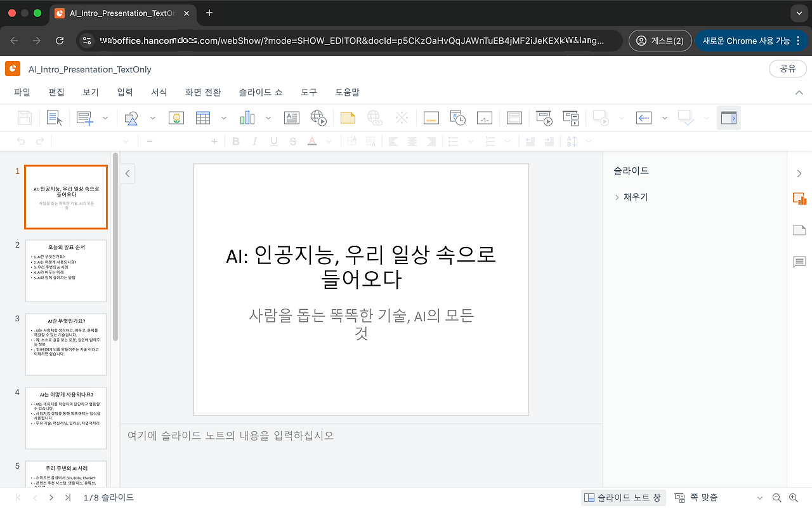
Task: Select slide 2 thumbnail 오늘의 발표 순서
Action: (x=66, y=271)
